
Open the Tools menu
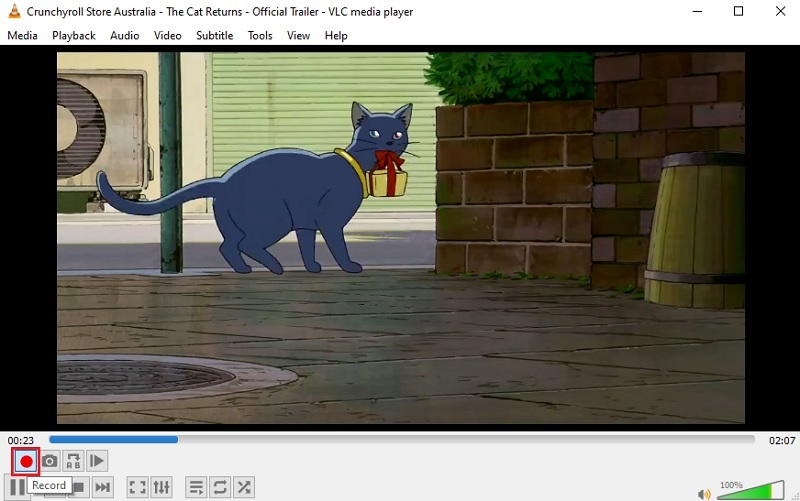point(260,36)
